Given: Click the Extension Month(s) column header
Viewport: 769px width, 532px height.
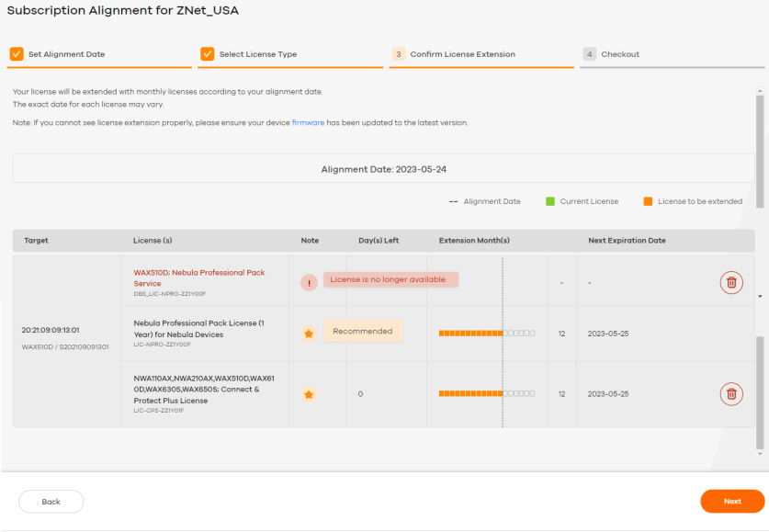Looking at the screenshot, I should point(474,240).
